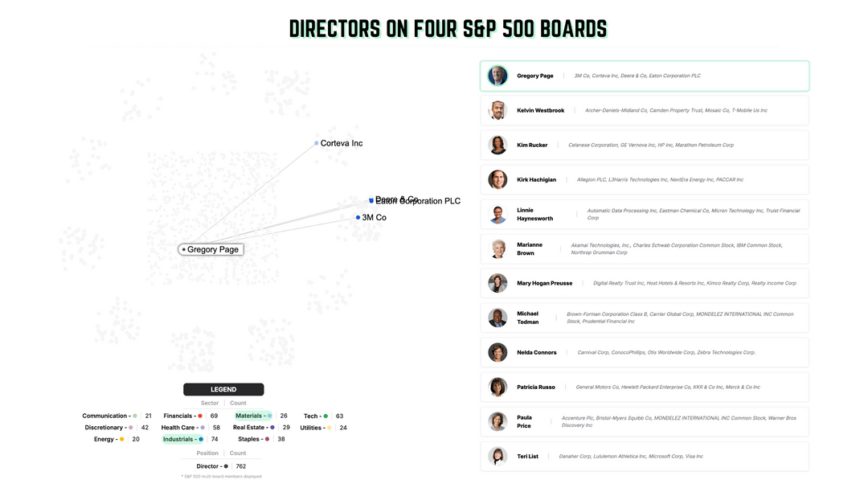Select the 3M Co graph node
Image resolution: width=868 pixels, height=488 pixels.
tap(358, 217)
